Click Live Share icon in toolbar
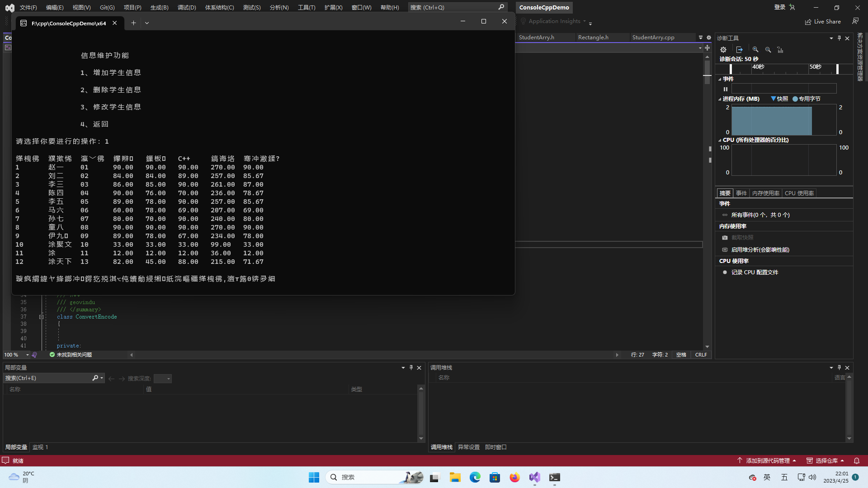Screen dimensions: 868x488 (808, 22)
